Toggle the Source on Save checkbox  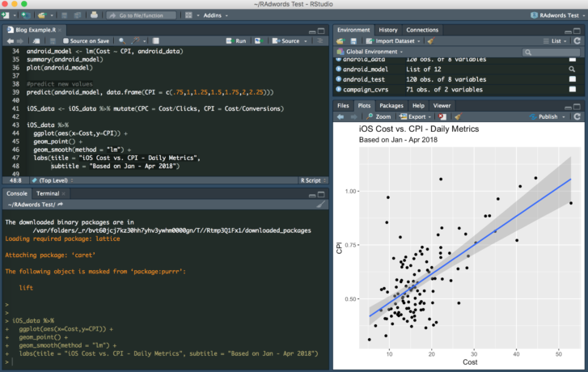[66, 40]
